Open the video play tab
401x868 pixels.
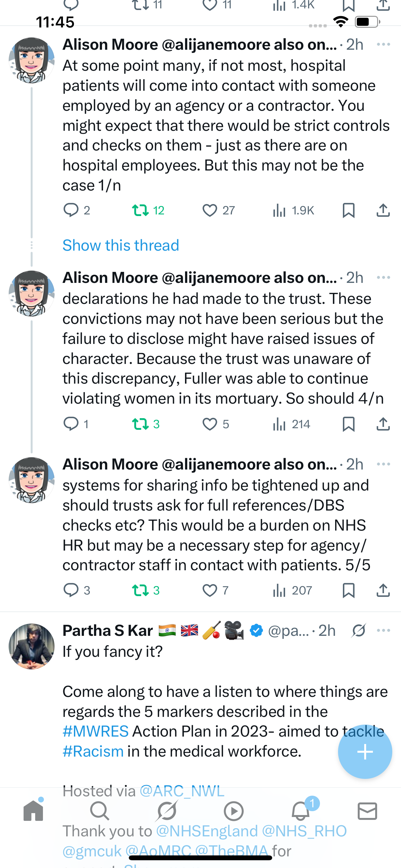(233, 811)
